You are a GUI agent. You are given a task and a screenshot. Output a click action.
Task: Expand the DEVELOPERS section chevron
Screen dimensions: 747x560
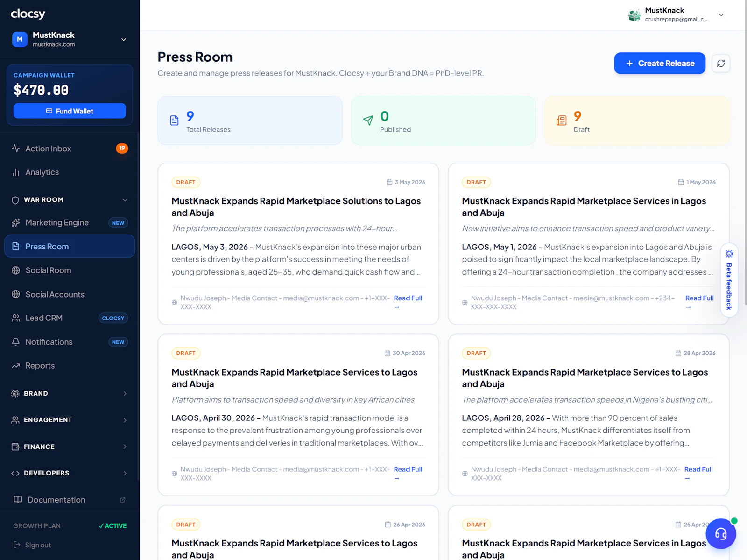(x=125, y=473)
